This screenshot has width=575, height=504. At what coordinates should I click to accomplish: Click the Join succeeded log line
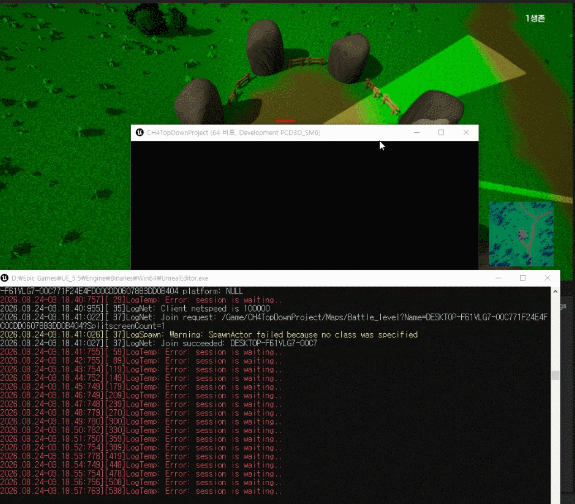click(x=158, y=343)
